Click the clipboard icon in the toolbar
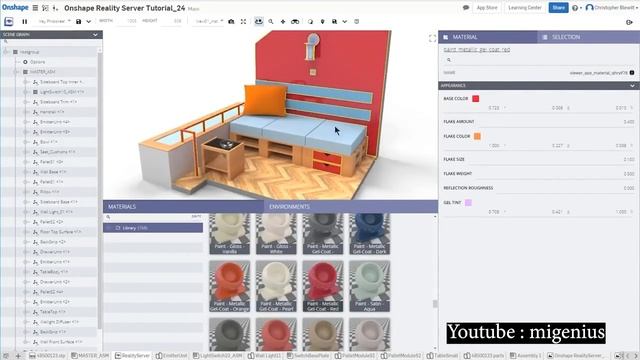 coord(356,21)
